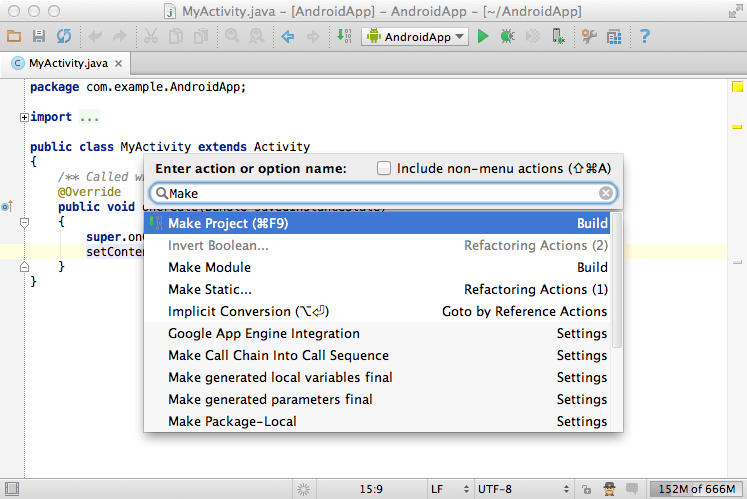Screen dimensions: 747x499
Task: Open the inspector hat highlighting icon
Action: point(609,489)
